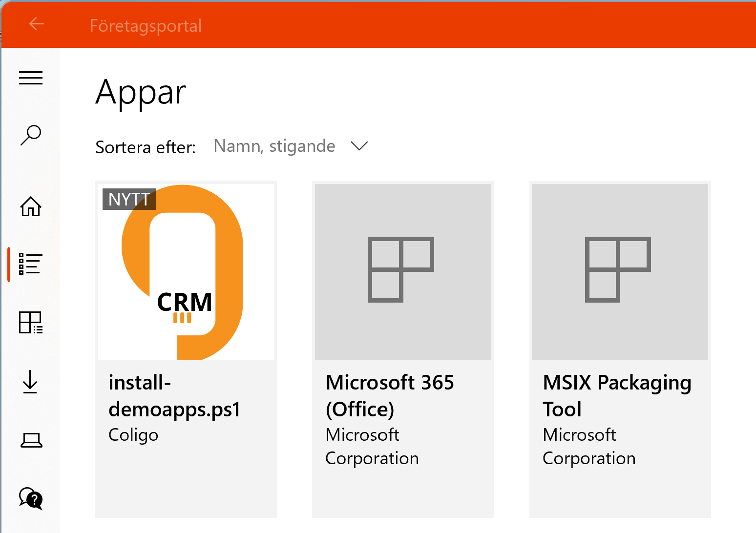
Task: Expand the sort order chevron arrow
Action: (x=359, y=146)
